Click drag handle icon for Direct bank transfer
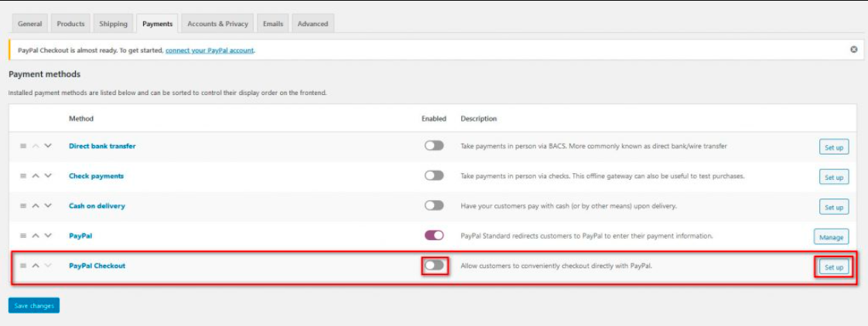The width and height of the screenshot is (868, 326). click(23, 146)
